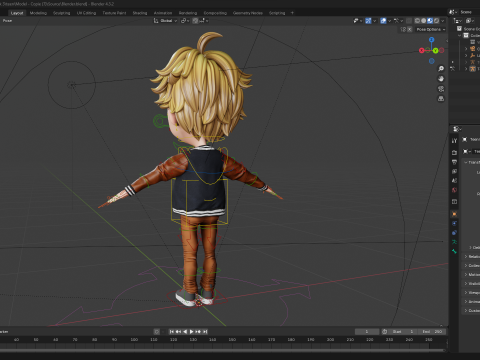480x360 pixels.
Task: Open the Global transform orientation dropdown
Action: click(x=165, y=21)
